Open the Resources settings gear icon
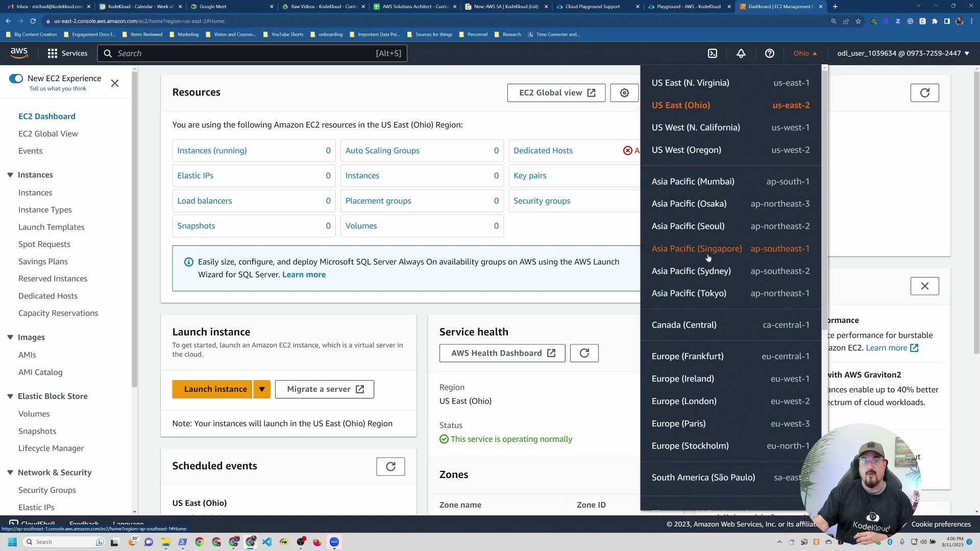 [x=624, y=93]
